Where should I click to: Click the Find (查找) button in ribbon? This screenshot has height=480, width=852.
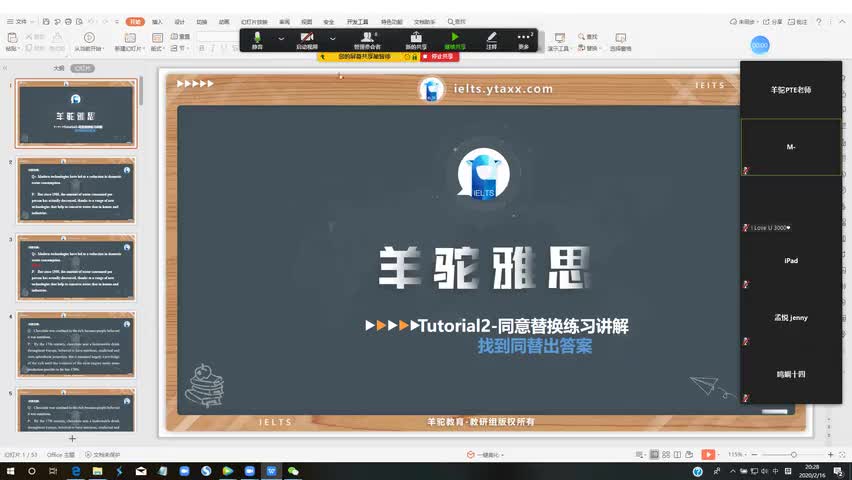coord(588,36)
